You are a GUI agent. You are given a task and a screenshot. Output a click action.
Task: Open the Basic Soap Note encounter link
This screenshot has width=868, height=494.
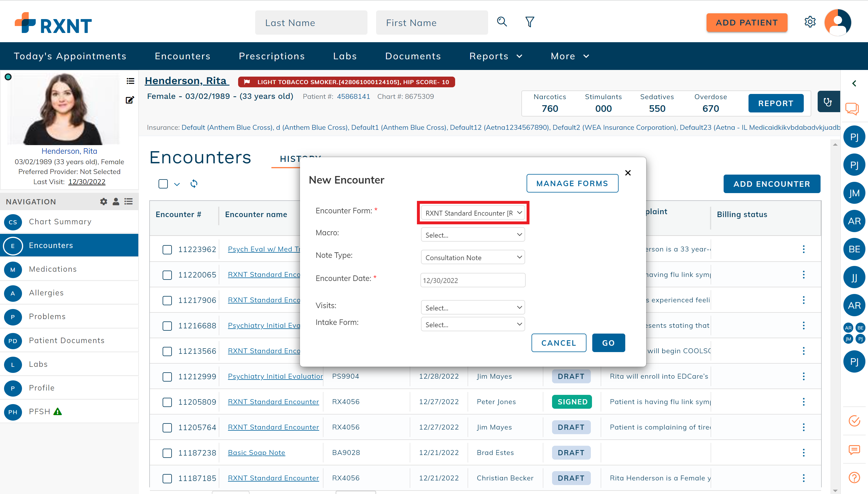(x=256, y=453)
